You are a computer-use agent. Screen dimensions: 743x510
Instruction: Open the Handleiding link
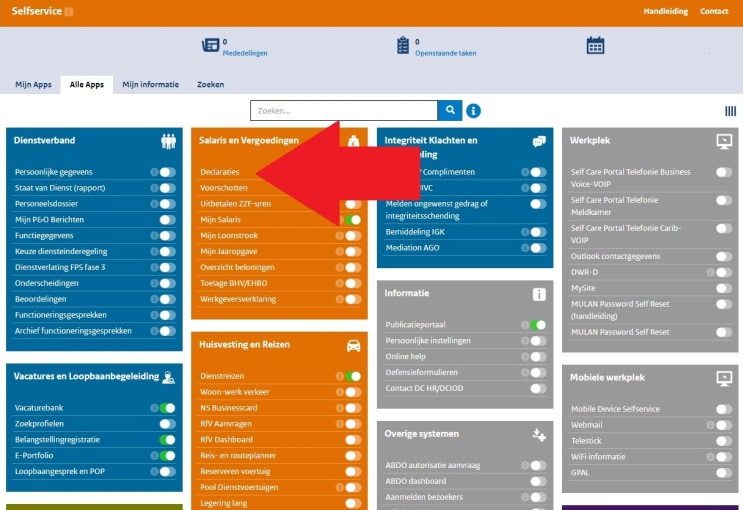[x=665, y=11]
